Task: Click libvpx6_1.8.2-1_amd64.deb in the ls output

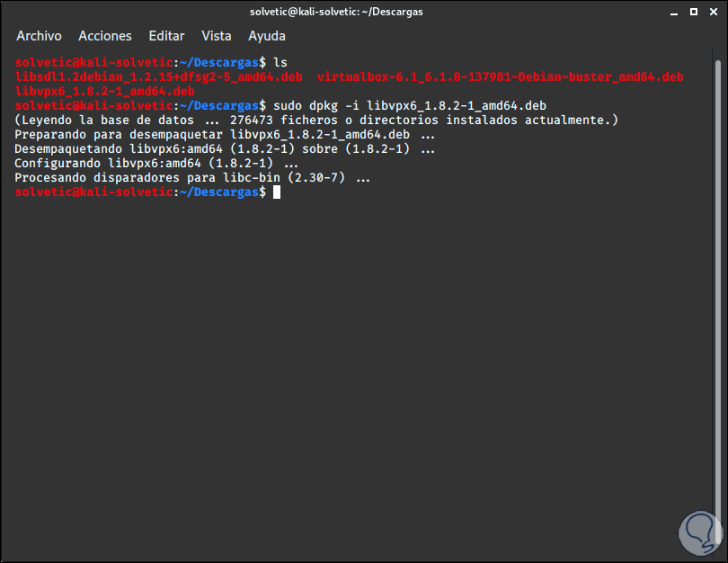Action: click(x=104, y=91)
